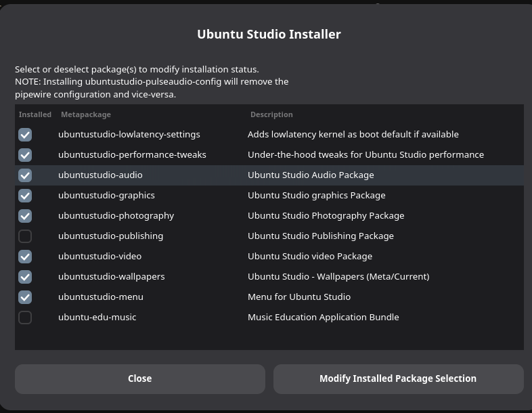Untick the ubuntustudio-photography checkbox

tap(25, 216)
